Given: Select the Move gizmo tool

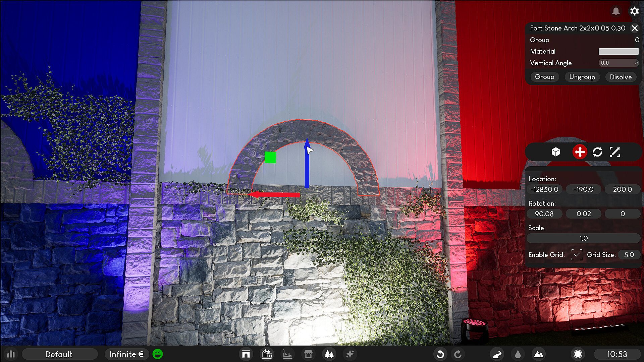Looking at the screenshot, I should tap(580, 152).
